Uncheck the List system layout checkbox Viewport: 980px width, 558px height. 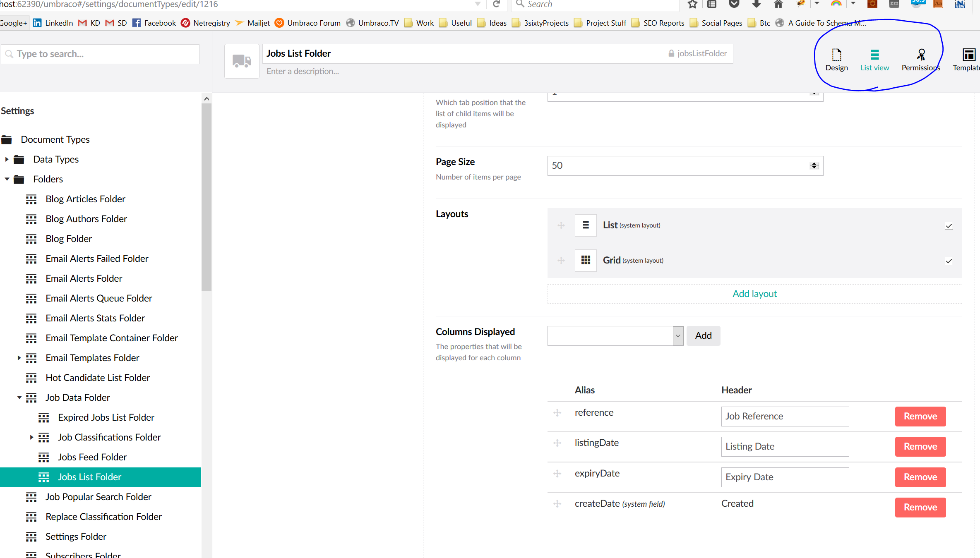[949, 226]
